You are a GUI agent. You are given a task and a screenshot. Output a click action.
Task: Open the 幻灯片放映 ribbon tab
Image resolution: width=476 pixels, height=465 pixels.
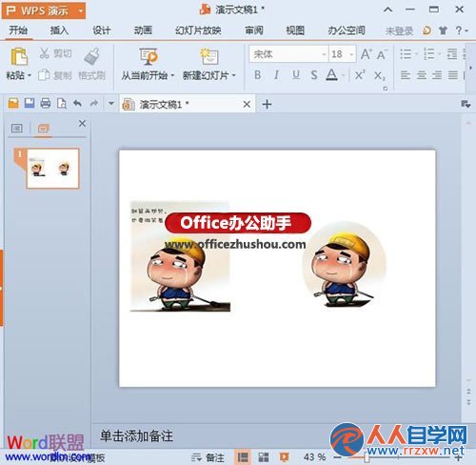click(198, 30)
